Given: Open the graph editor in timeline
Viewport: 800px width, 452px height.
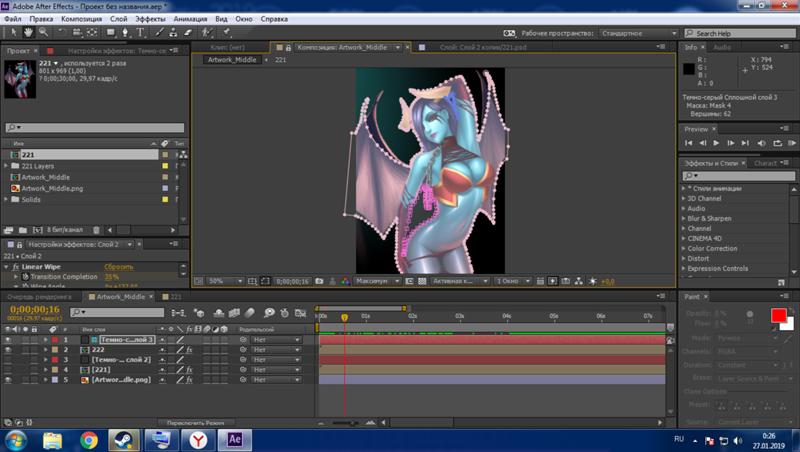Looking at the screenshot, I should pos(301,312).
